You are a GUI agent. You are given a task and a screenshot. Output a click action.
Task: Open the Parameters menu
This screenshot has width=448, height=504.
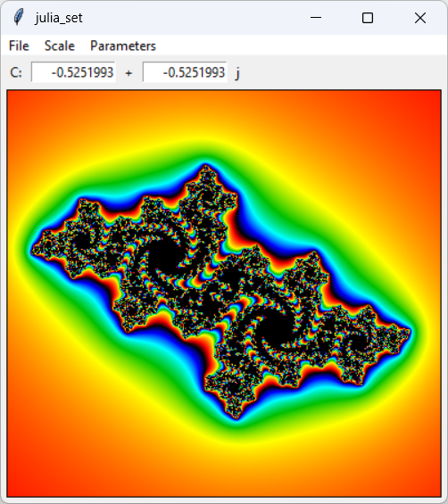pos(123,45)
